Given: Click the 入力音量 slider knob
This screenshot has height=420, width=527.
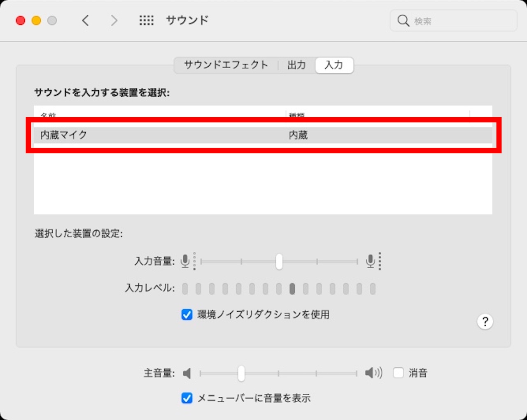Looking at the screenshot, I should coord(279,261).
